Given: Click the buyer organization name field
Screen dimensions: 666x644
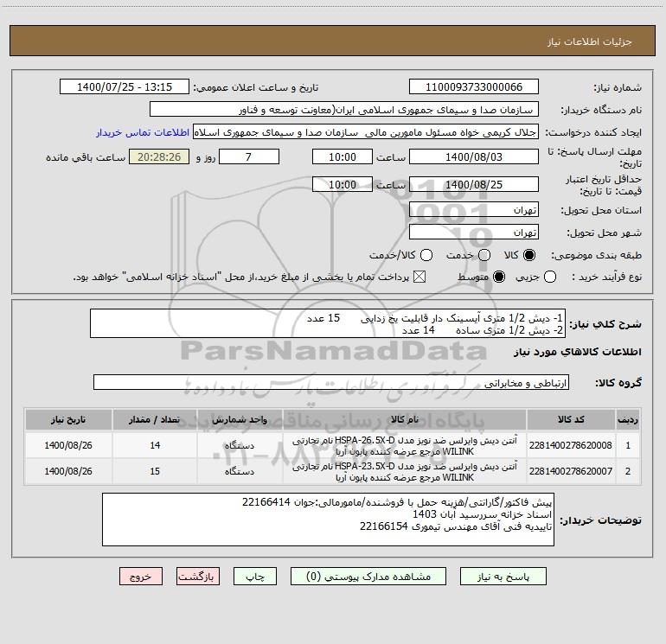Looking at the screenshot, I should pos(344,109).
